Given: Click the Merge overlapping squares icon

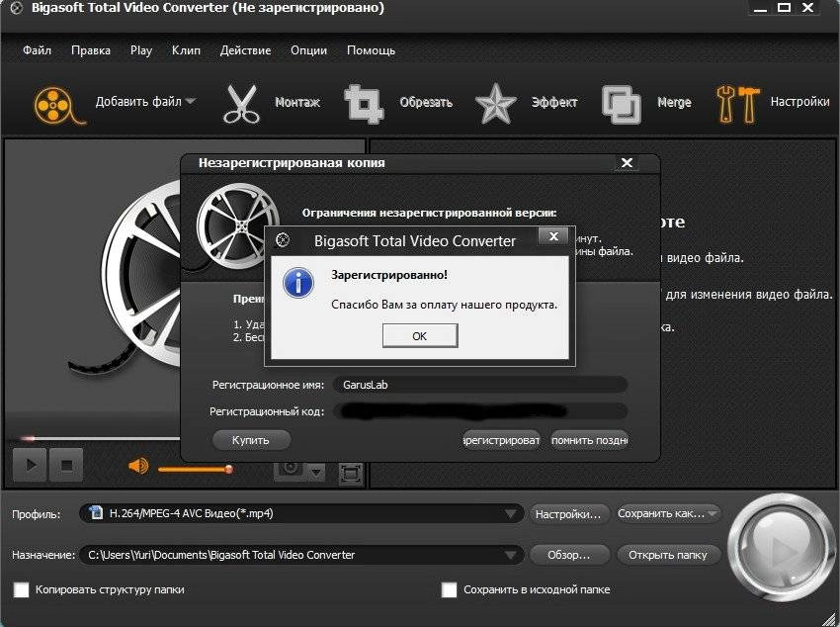Looking at the screenshot, I should [622, 104].
